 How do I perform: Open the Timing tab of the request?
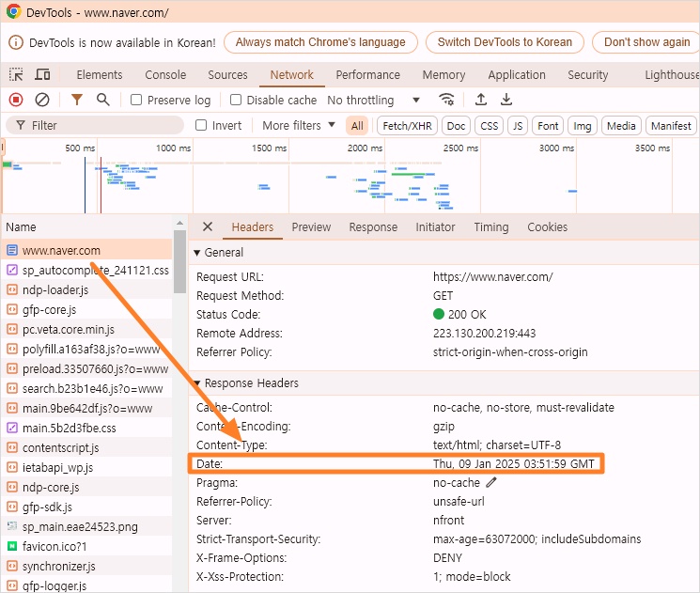(491, 226)
